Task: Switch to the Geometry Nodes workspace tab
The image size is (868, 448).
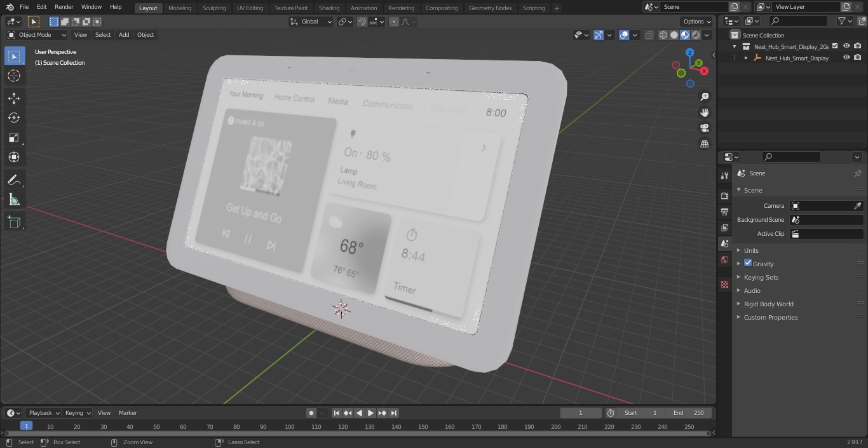Action: pos(490,8)
